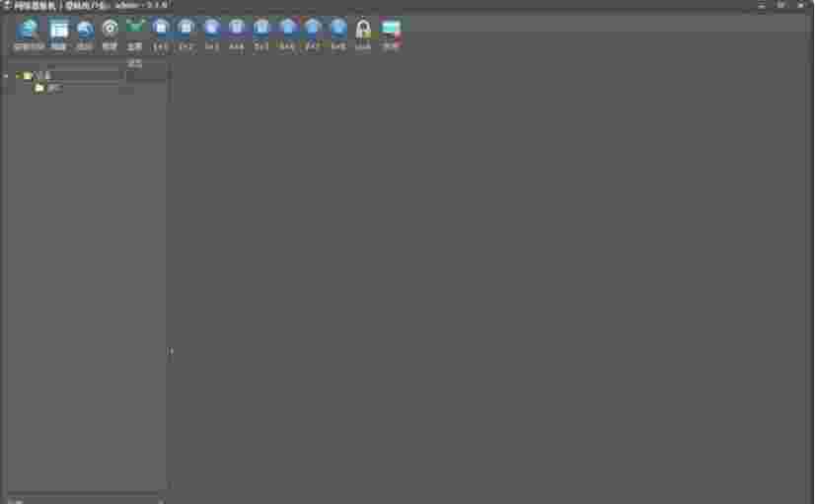Image resolution: width=815 pixels, height=504 pixels.
Task: Click the padlock Lock icon
Action: [x=363, y=31]
